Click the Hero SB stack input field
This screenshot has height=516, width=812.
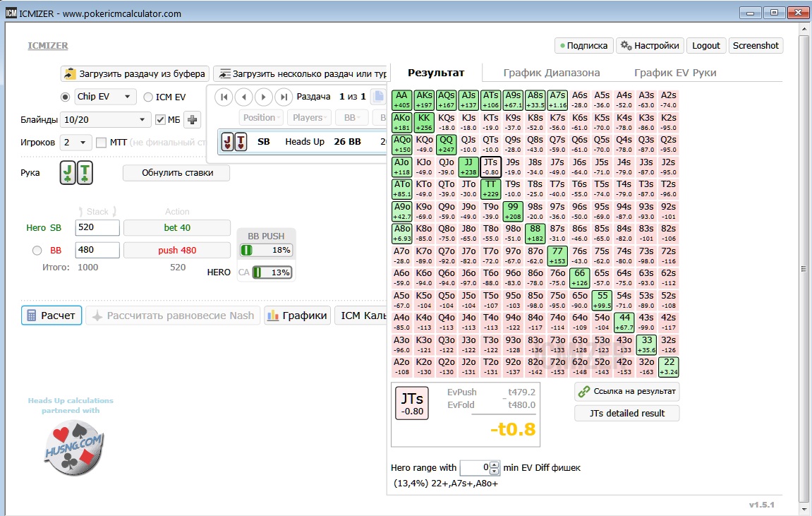(x=98, y=227)
